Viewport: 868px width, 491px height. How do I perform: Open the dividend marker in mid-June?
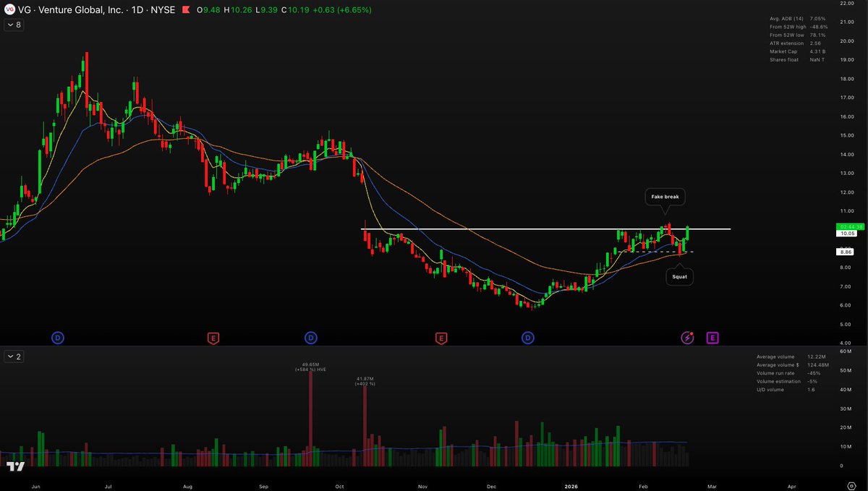pos(58,338)
